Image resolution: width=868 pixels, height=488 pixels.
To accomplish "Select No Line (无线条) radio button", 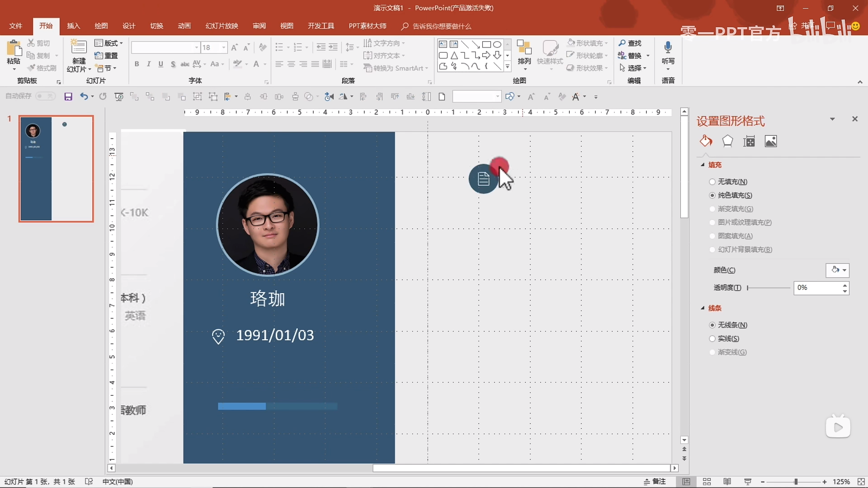I will [x=712, y=325].
